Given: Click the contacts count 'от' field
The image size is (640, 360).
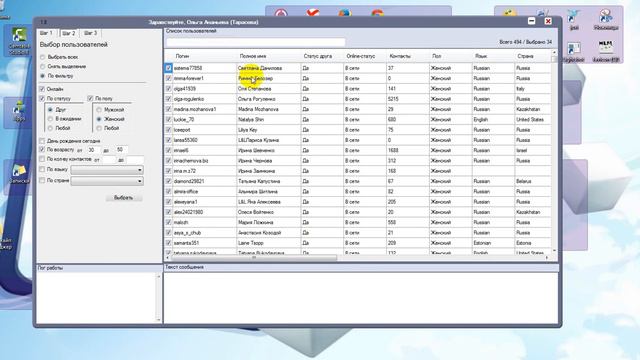Looking at the screenshot, I should 109,160.
